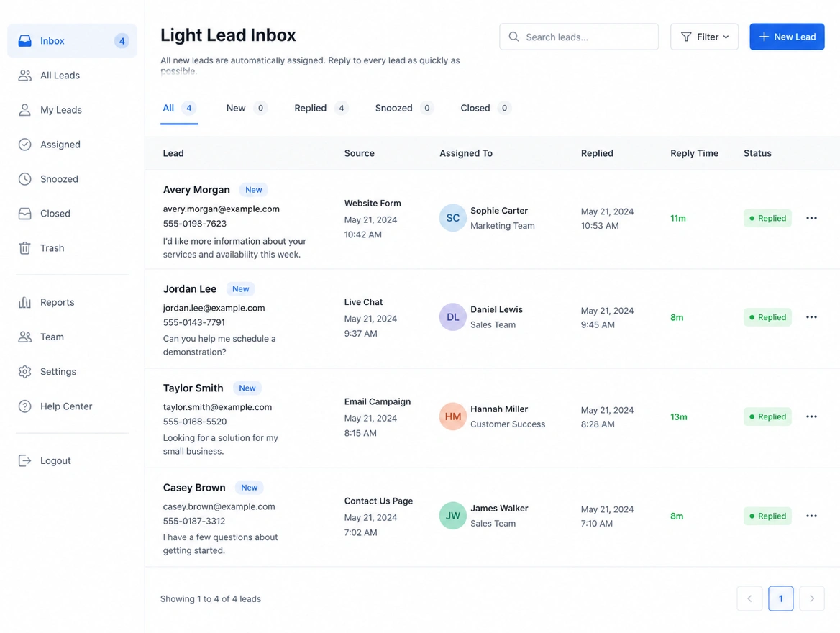Click the funnel icon on Filter
Screen dimensions: 840x633
point(685,37)
